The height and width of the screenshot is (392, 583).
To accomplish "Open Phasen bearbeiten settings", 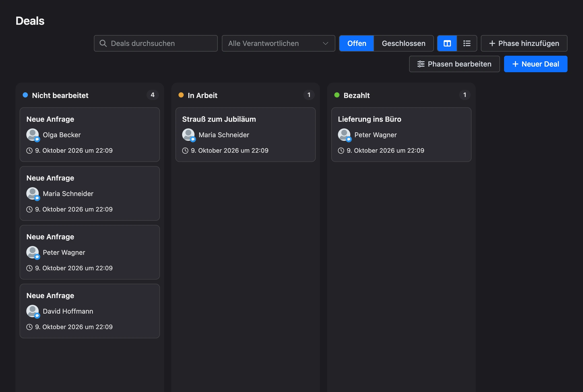I will click(454, 64).
